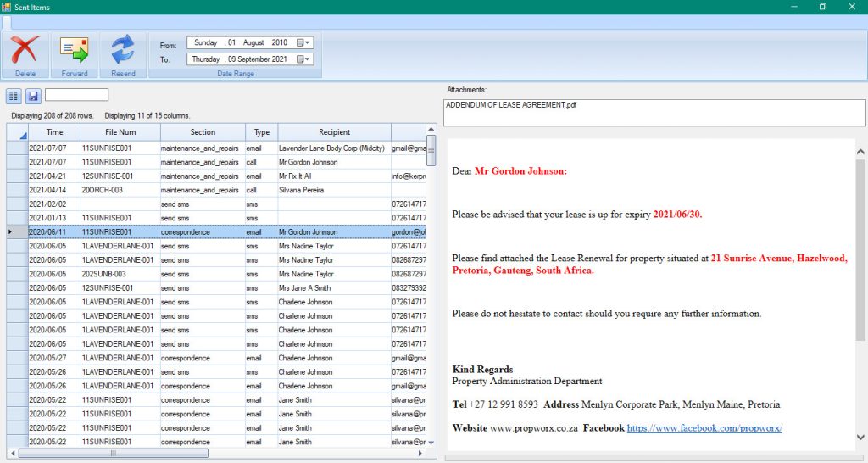The height and width of the screenshot is (463, 868).
Task: Click the grid search text field
Action: point(76,95)
